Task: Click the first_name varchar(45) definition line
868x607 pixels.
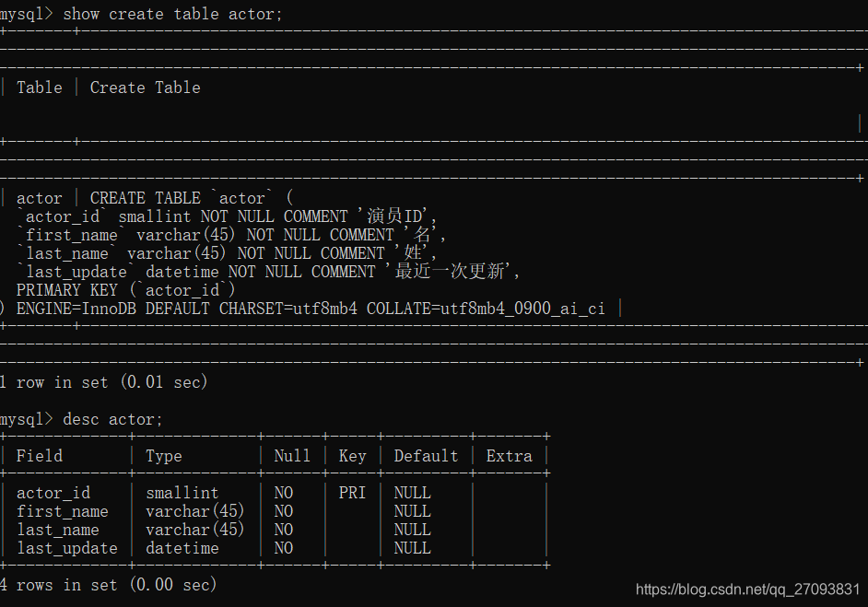Action: point(231,235)
